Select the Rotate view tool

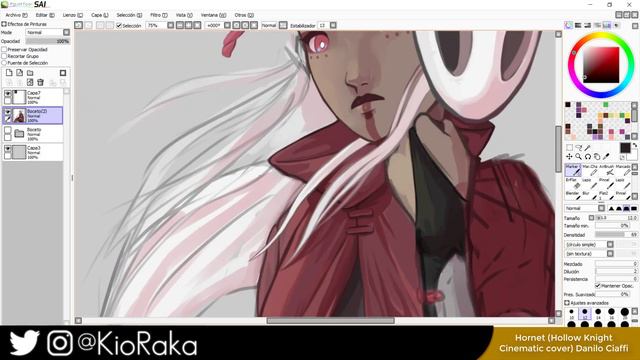click(587, 156)
